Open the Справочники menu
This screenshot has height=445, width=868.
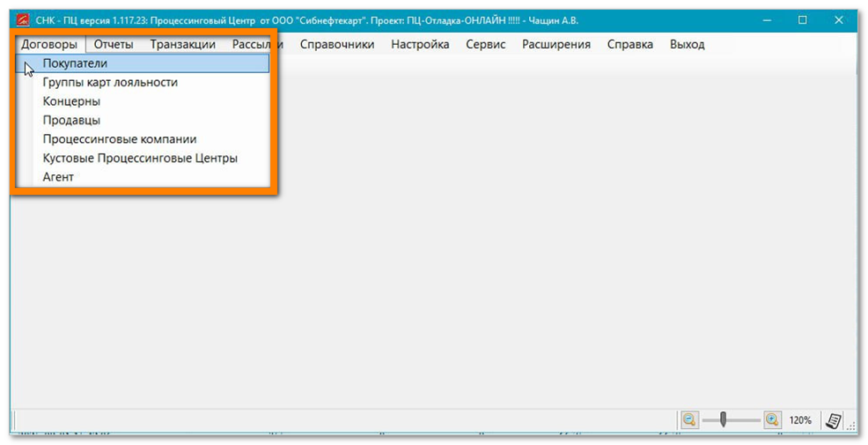click(x=337, y=44)
